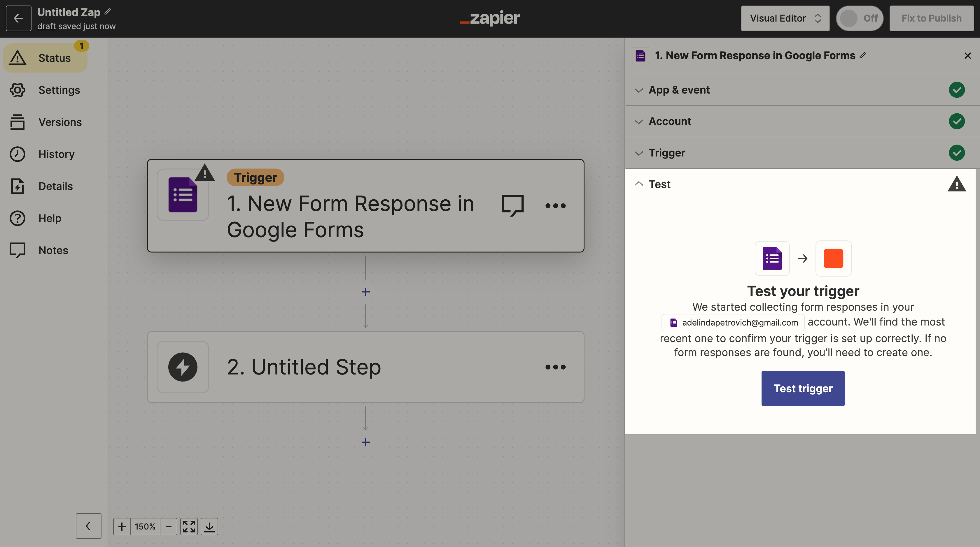Click the warning icon on trigger step
980x547 pixels.
coord(205,173)
